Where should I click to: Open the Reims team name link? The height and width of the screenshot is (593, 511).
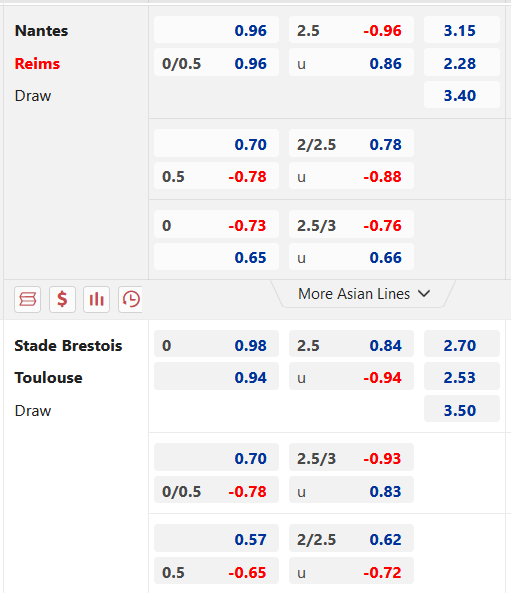[37, 64]
